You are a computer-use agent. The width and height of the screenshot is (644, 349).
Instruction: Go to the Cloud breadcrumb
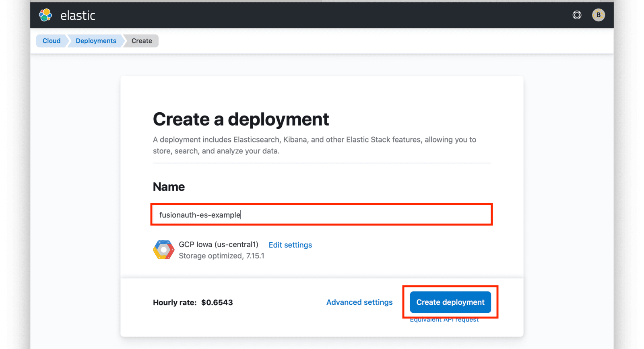(x=52, y=41)
